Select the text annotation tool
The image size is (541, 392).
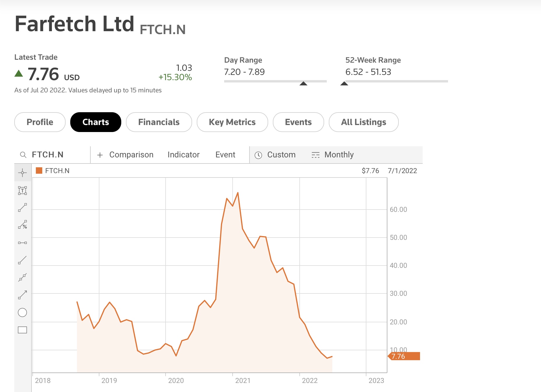[x=22, y=191]
